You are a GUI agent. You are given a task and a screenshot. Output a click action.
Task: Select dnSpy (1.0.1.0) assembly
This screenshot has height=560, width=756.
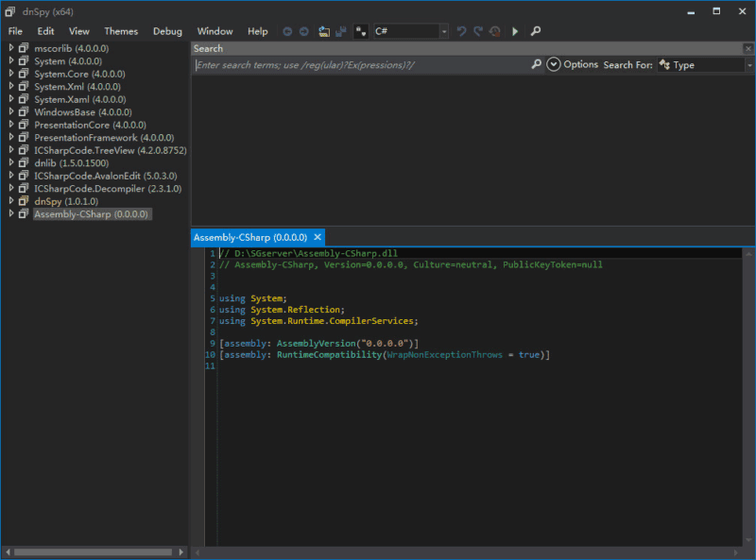[x=66, y=201]
